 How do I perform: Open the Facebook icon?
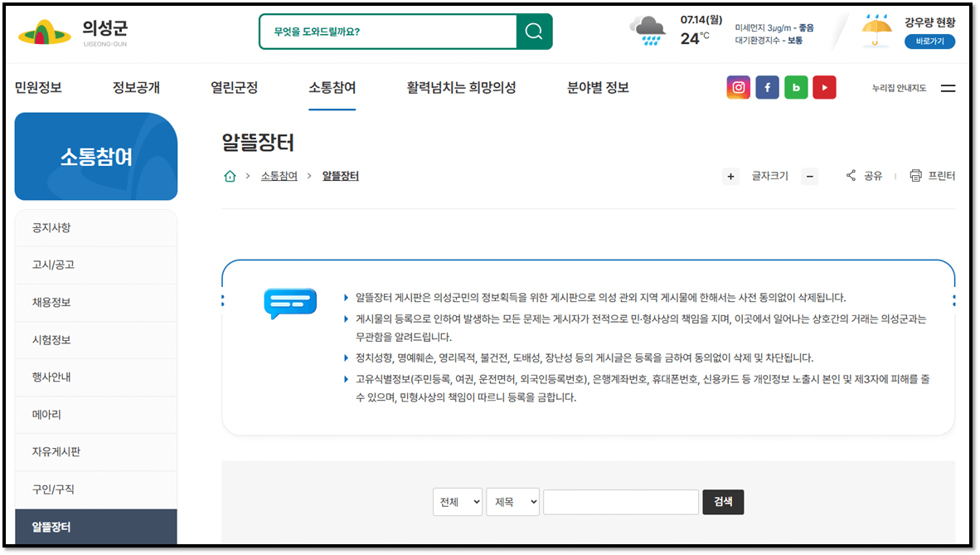[x=767, y=86]
